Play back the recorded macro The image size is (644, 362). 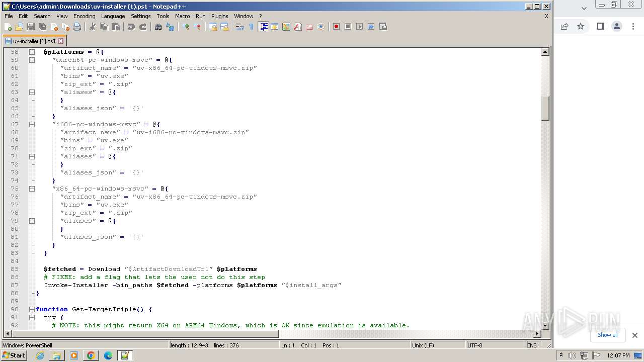point(359,27)
